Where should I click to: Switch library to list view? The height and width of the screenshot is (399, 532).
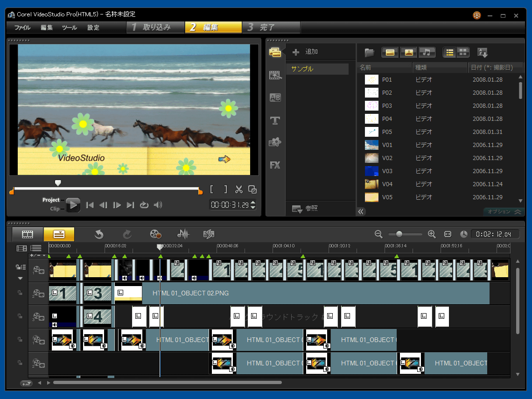click(449, 52)
